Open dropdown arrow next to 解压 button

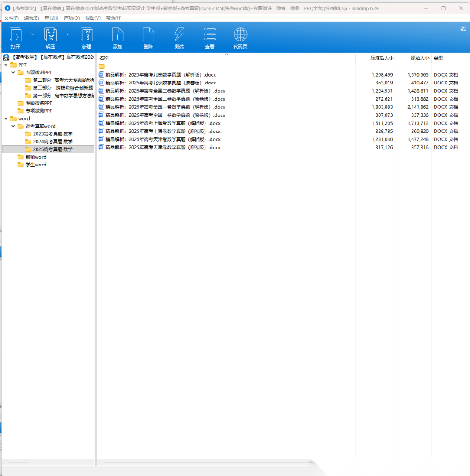pos(67,34)
